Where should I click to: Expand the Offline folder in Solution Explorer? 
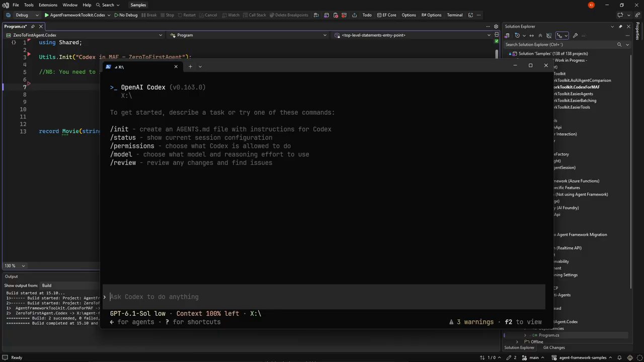[x=517, y=342]
